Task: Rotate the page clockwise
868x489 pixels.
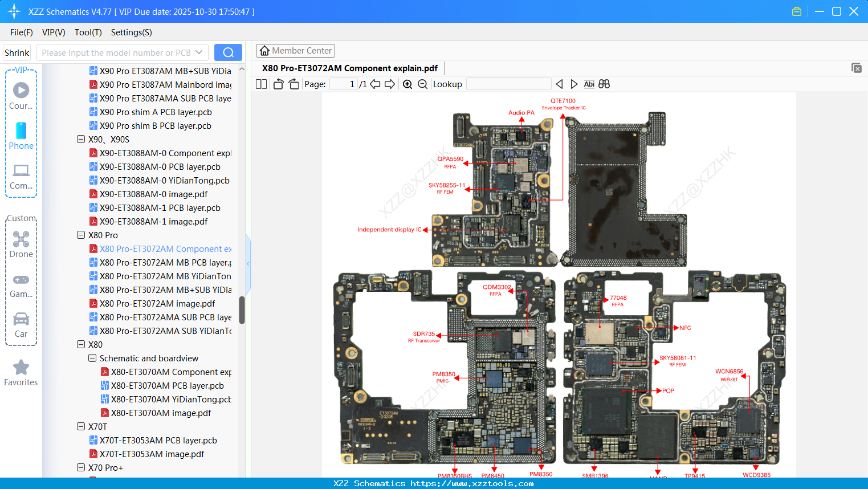Action: pos(294,84)
